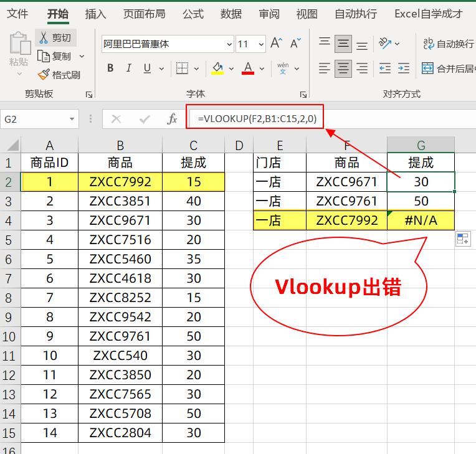This screenshot has height=454, width=476.
Task: Open the font size dropdown
Action: point(261,44)
